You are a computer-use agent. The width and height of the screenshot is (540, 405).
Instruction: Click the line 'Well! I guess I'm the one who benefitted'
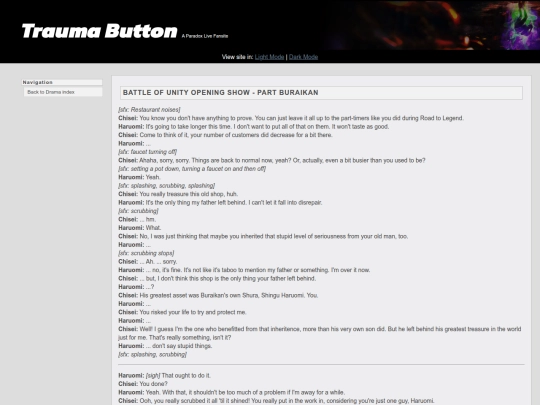320,333
